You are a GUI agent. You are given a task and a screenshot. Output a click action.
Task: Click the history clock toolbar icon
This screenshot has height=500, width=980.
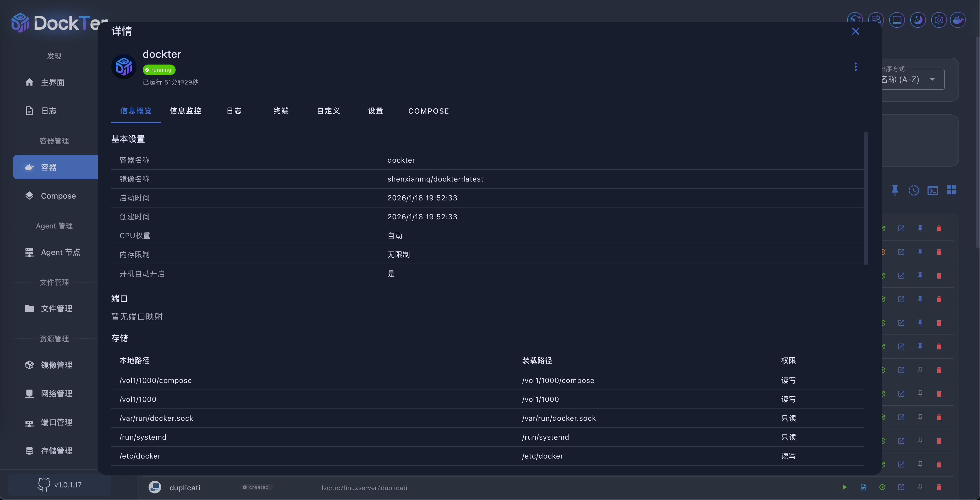click(913, 190)
